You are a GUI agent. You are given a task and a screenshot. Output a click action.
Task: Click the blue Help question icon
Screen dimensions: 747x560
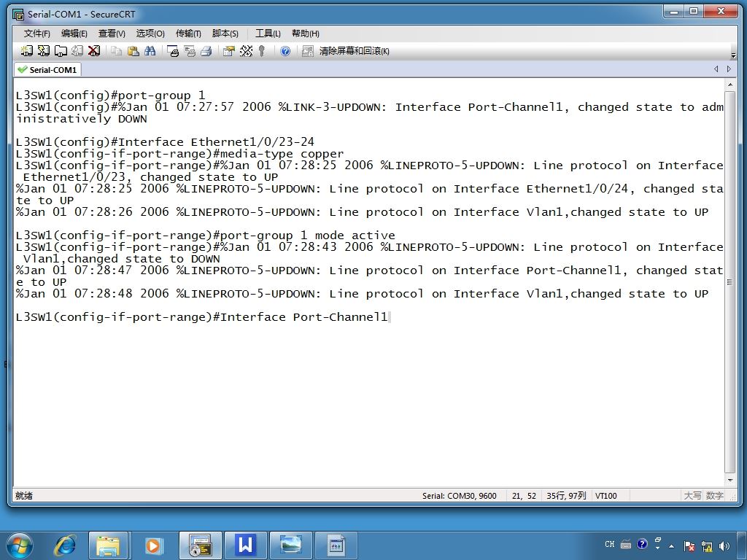click(x=285, y=51)
